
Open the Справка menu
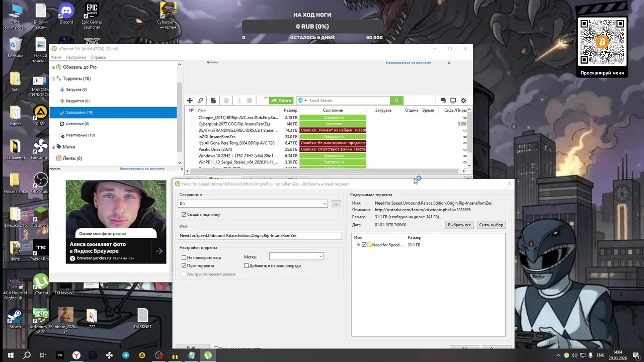pos(98,57)
